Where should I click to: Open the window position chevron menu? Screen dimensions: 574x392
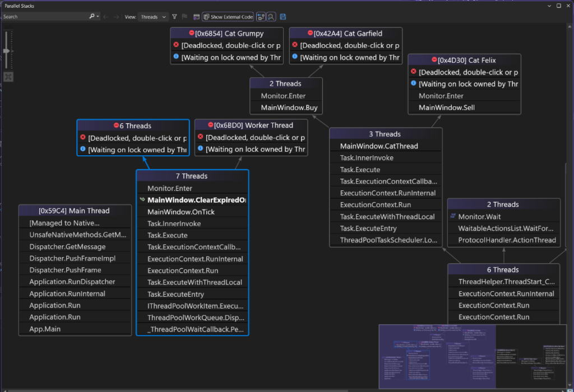[x=548, y=6]
